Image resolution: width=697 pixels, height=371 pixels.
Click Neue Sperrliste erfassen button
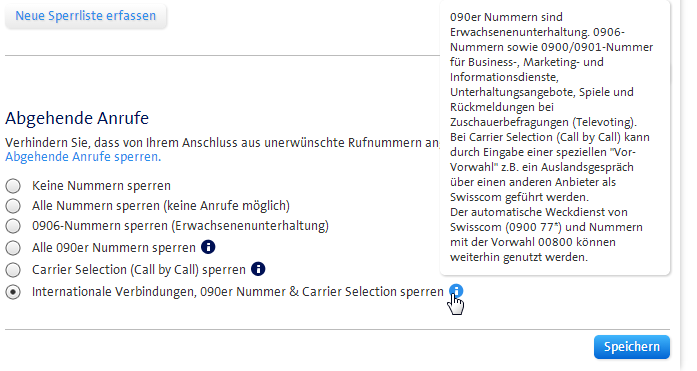coord(86,16)
